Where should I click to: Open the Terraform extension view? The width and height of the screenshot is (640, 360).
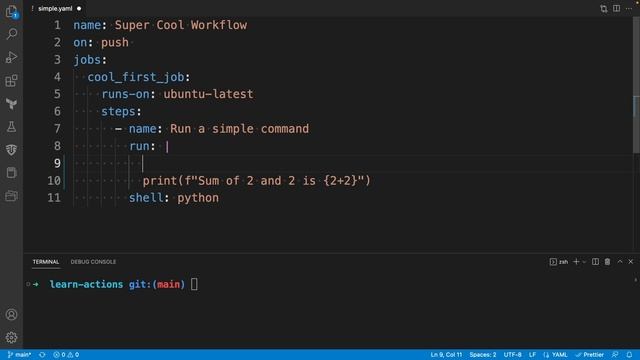coord(11,104)
